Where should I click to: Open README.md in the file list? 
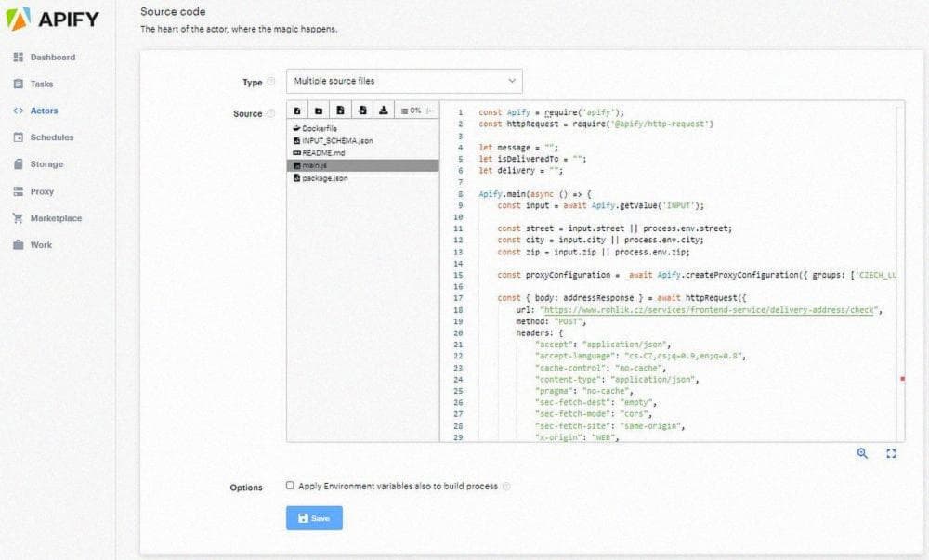323,152
